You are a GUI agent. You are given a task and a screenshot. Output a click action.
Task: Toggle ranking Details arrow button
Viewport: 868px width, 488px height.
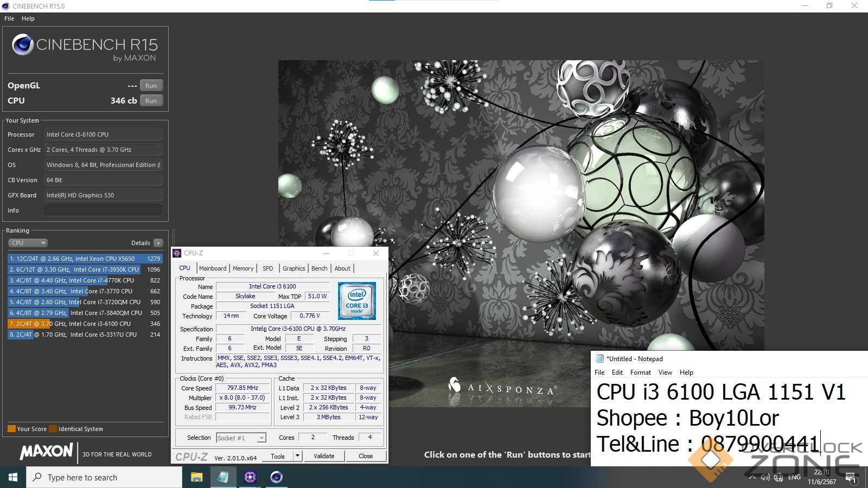[x=158, y=243]
